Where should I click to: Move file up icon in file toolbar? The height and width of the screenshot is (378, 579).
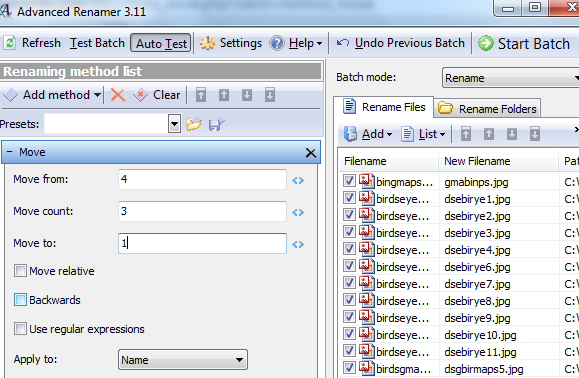(x=489, y=134)
